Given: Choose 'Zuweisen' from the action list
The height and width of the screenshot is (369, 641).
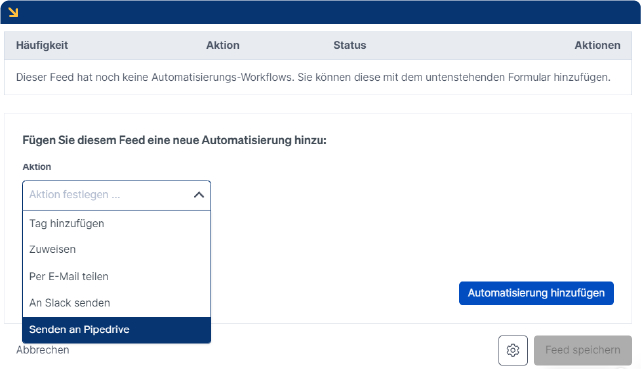Looking at the screenshot, I should [x=117, y=249].
